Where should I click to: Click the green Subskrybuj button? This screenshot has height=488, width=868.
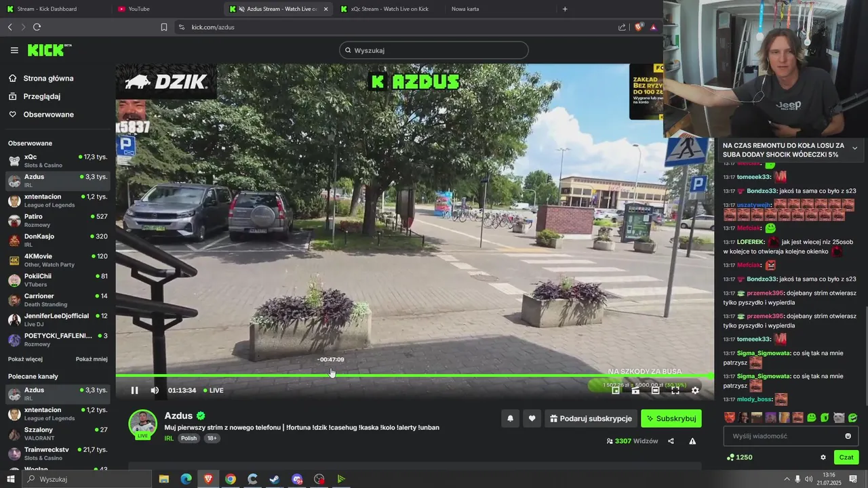pyautogui.click(x=671, y=419)
